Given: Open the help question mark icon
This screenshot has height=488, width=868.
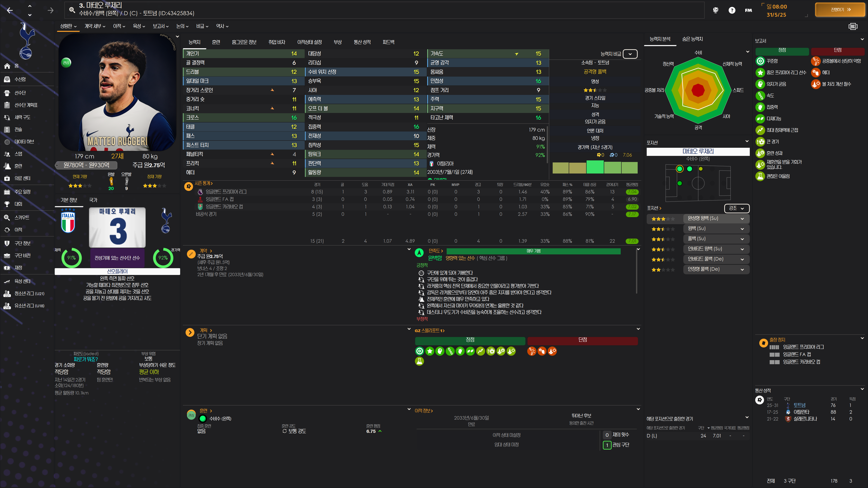Looking at the screenshot, I should [731, 10].
